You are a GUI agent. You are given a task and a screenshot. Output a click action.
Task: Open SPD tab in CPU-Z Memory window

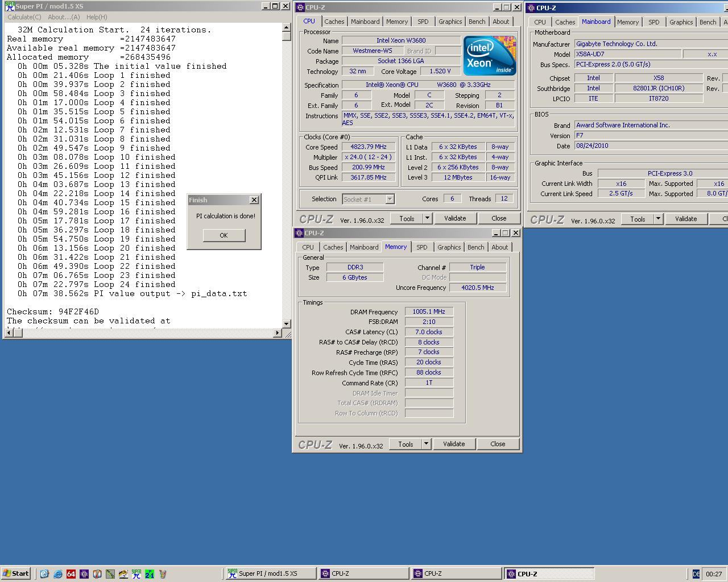tap(421, 247)
